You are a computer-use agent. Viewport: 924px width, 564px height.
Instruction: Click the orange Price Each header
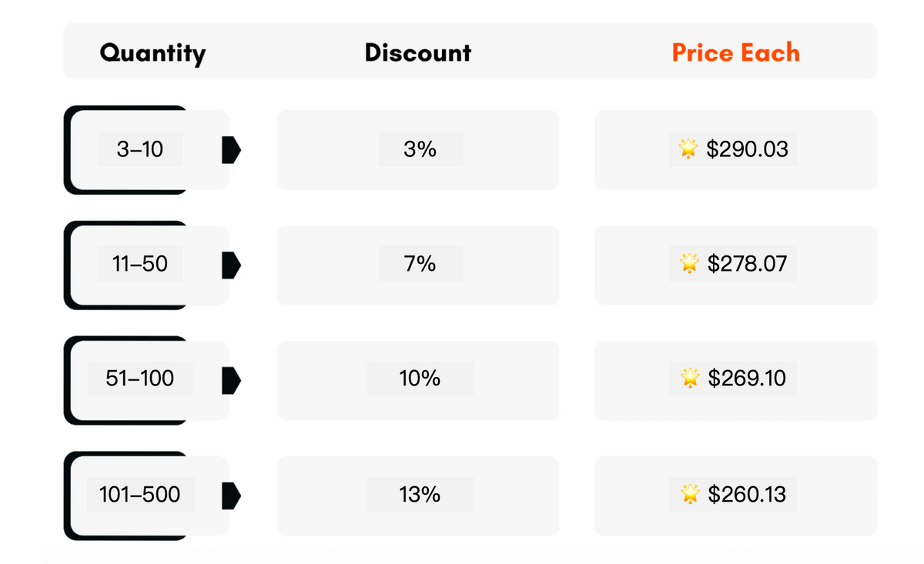click(x=735, y=53)
